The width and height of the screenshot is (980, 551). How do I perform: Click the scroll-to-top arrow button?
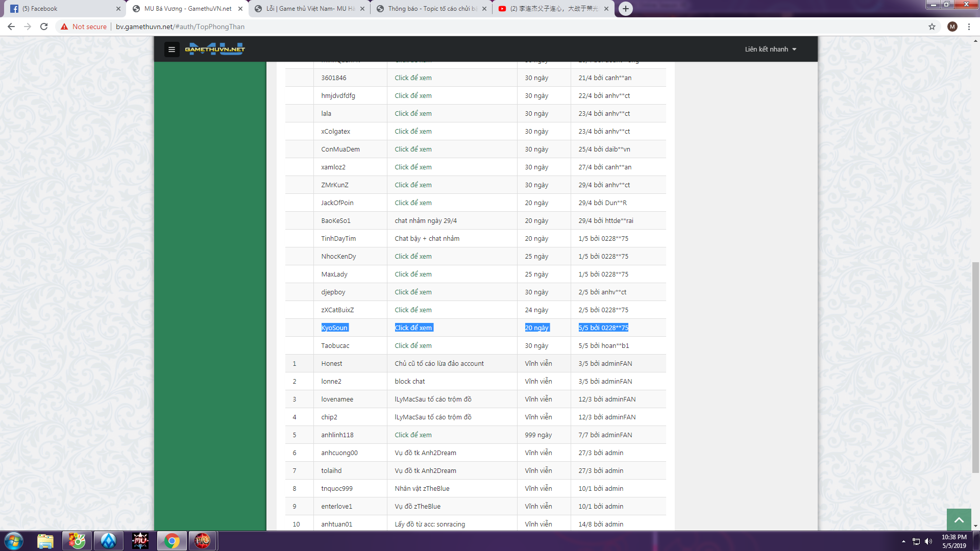tap(959, 519)
